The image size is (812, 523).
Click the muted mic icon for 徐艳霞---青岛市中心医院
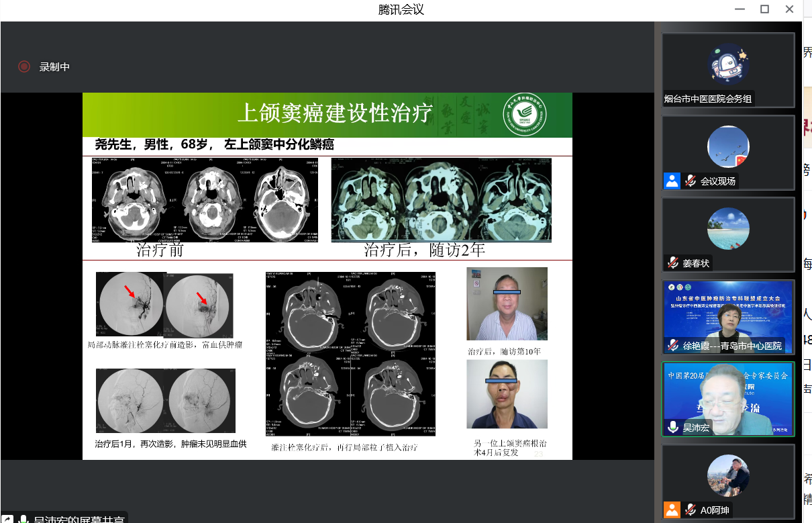point(672,346)
